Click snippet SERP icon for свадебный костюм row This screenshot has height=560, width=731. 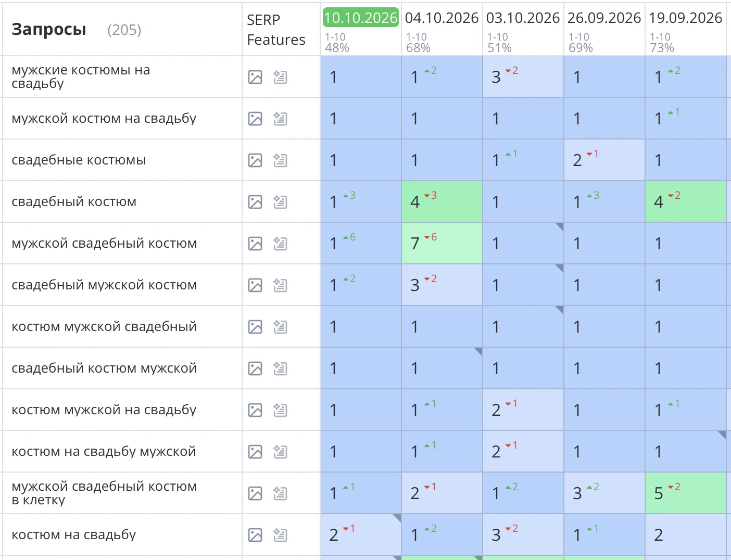point(280,202)
